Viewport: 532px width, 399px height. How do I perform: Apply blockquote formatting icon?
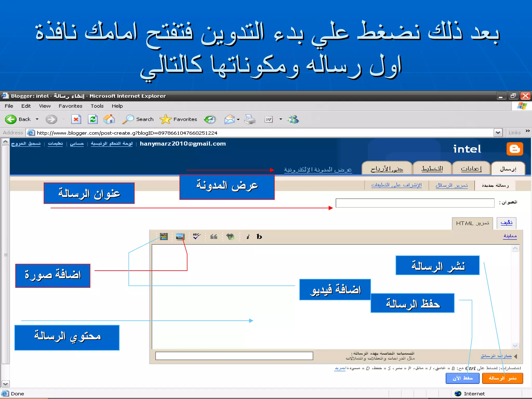point(214,236)
